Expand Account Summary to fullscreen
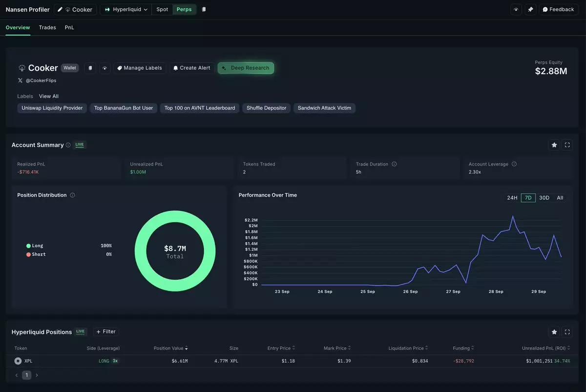 click(567, 145)
